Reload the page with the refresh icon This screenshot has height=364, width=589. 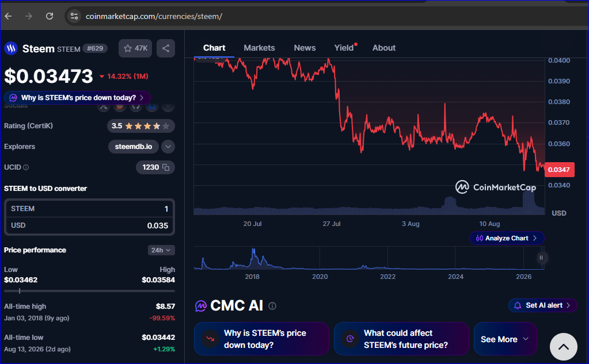click(49, 16)
